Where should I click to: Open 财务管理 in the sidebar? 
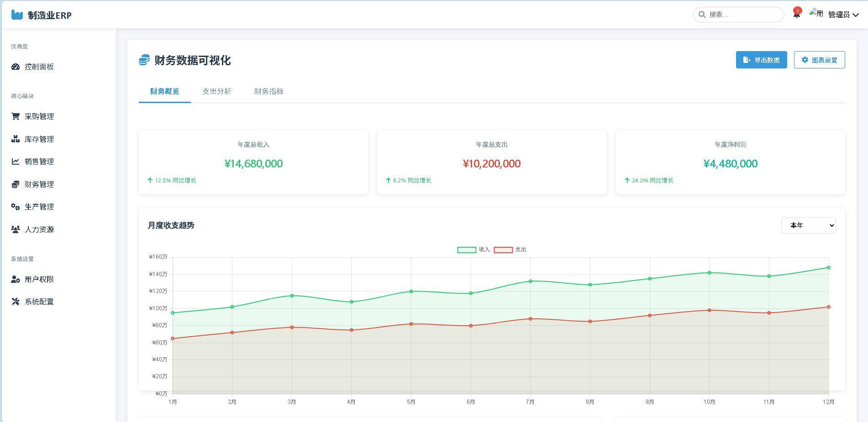[39, 184]
